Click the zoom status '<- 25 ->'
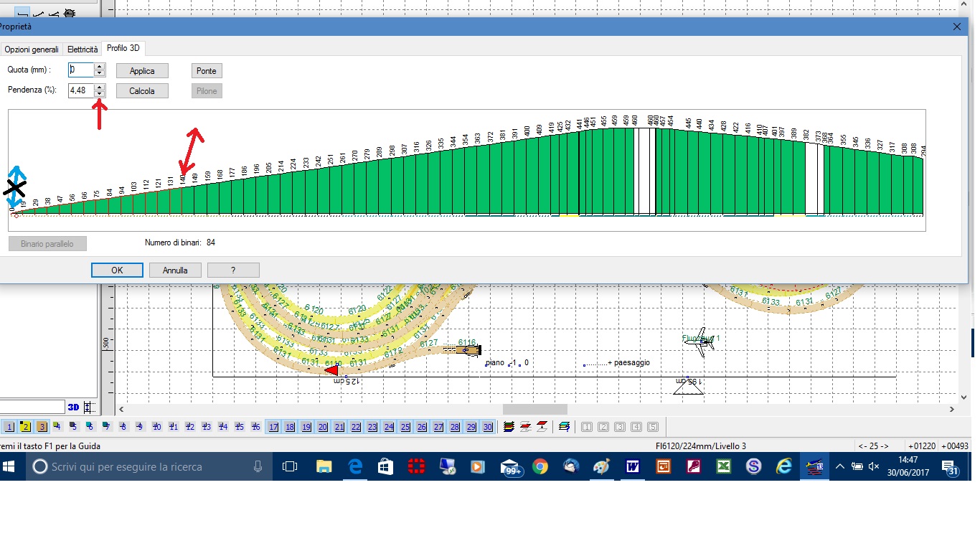Image resolution: width=980 pixels, height=551 pixels. (874, 446)
